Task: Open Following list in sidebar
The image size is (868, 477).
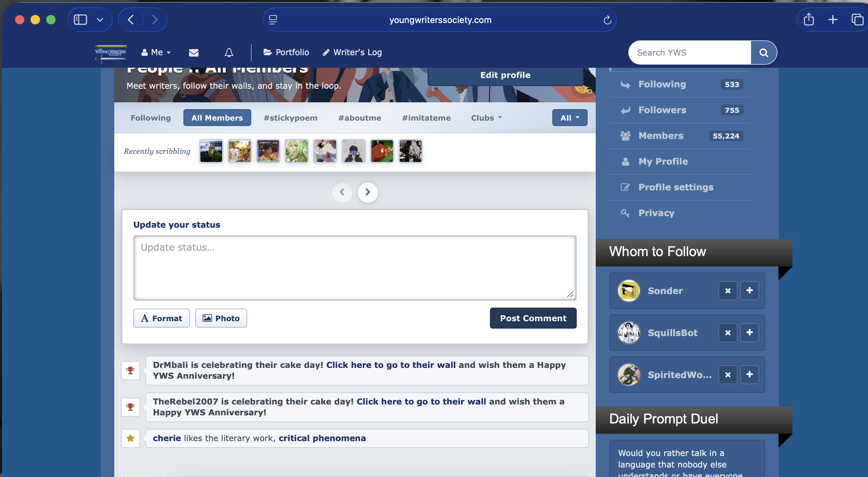Action: click(x=680, y=84)
